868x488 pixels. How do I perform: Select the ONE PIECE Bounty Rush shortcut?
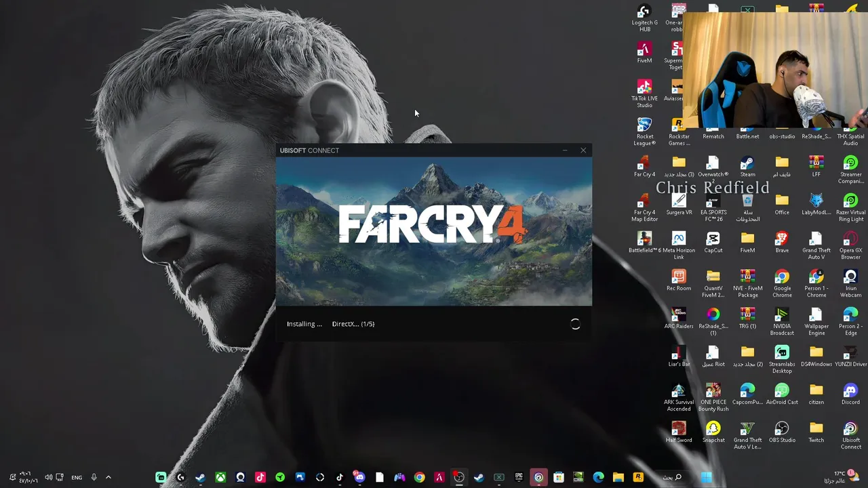713,398
